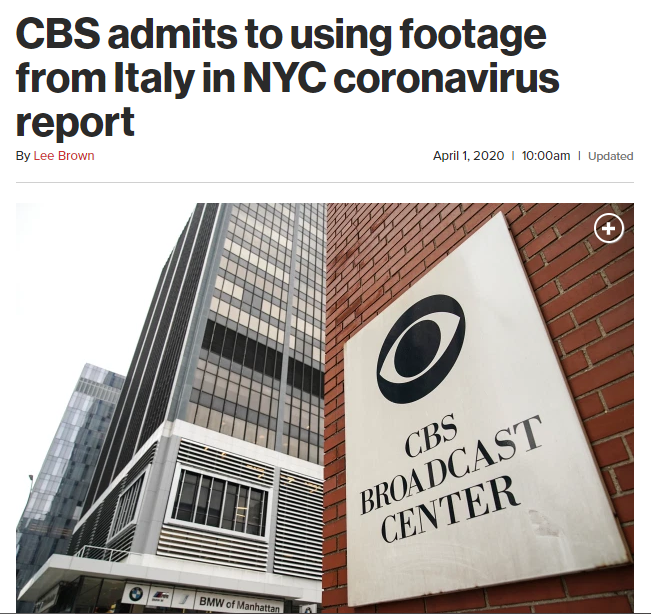Click the 'coronavirus' word in headline
The height and width of the screenshot is (614, 651).
(x=446, y=78)
